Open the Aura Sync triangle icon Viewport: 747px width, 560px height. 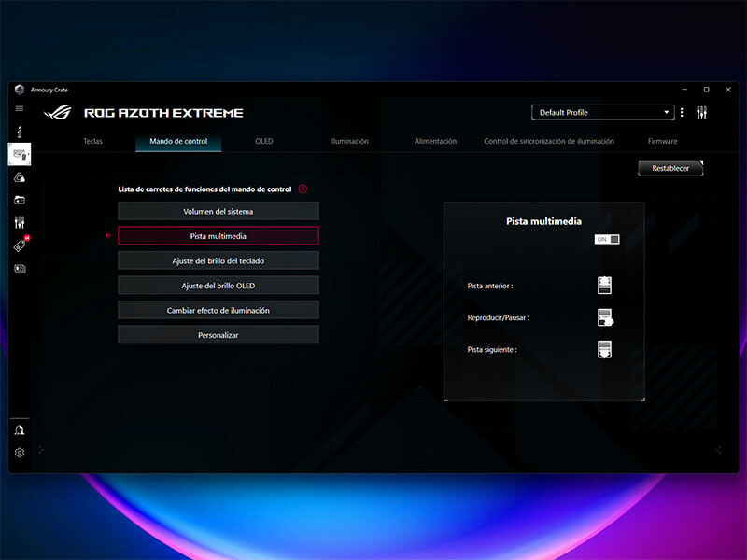click(x=20, y=177)
